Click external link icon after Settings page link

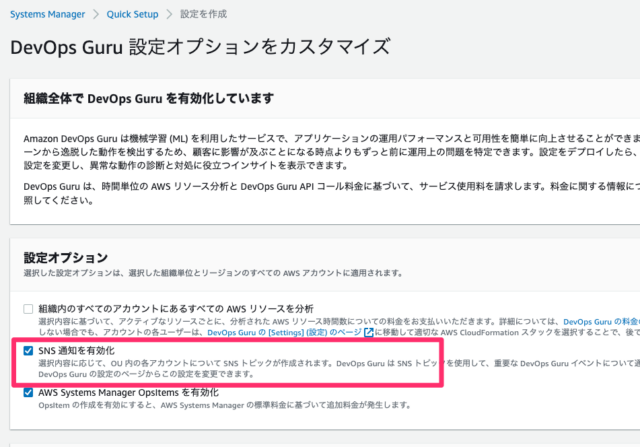369,333
